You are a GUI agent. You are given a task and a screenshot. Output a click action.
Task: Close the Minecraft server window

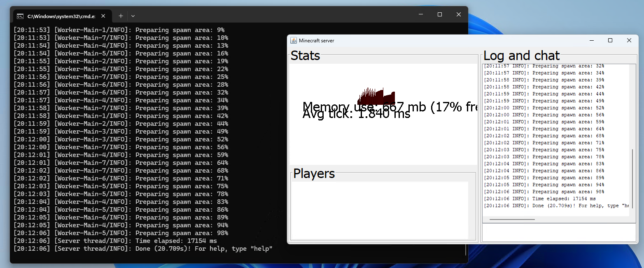tap(629, 40)
